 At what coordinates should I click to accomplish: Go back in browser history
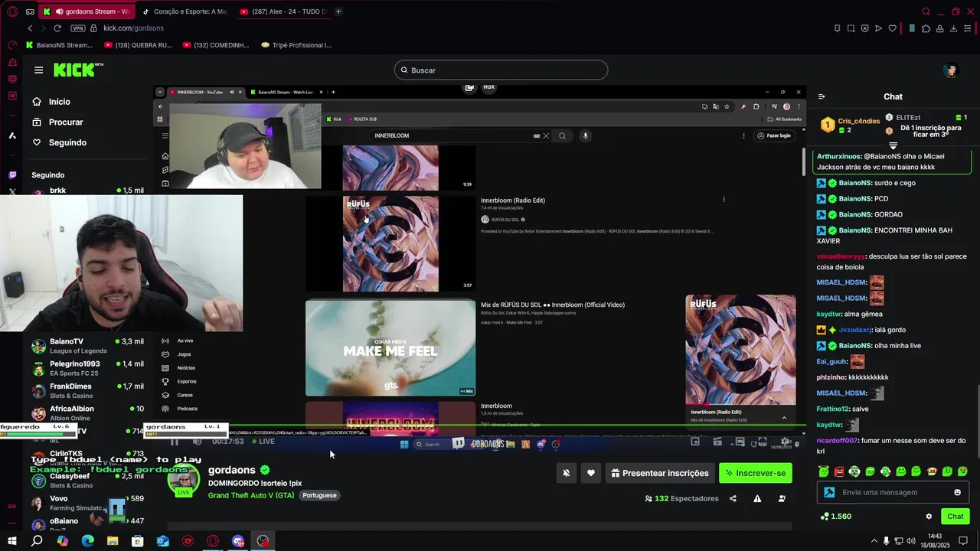[x=30, y=28]
